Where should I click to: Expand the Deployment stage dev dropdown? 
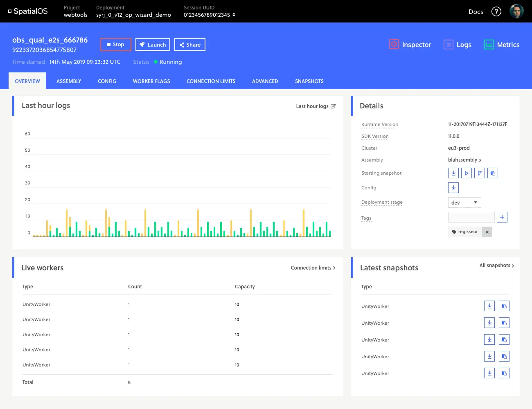click(464, 202)
